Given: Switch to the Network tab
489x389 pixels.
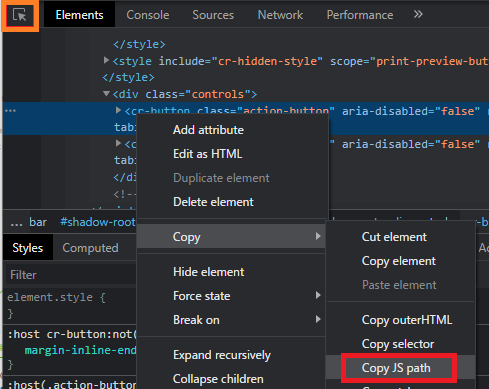Looking at the screenshot, I should pos(280,15).
